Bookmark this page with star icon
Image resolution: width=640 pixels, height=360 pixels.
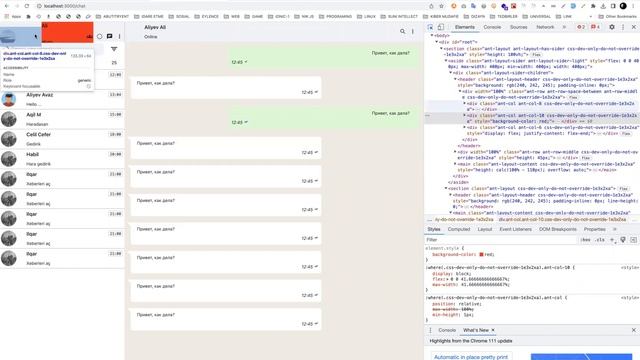click(x=441, y=6)
